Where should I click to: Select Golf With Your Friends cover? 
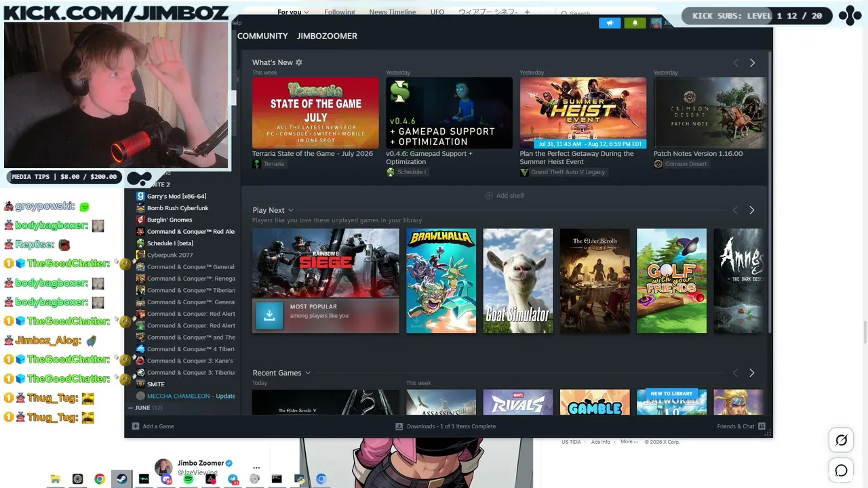coord(671,281)
